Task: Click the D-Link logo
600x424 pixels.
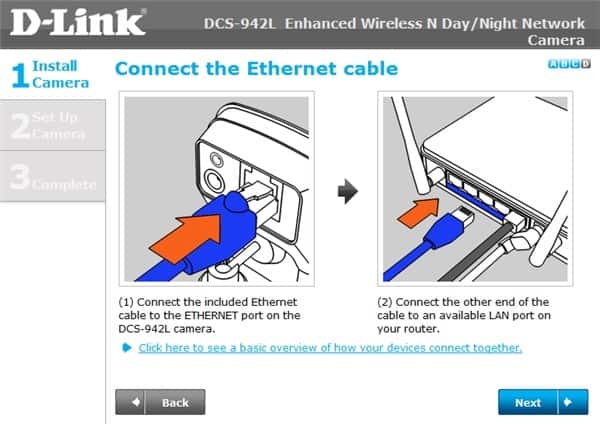Action: click(78, 22)
